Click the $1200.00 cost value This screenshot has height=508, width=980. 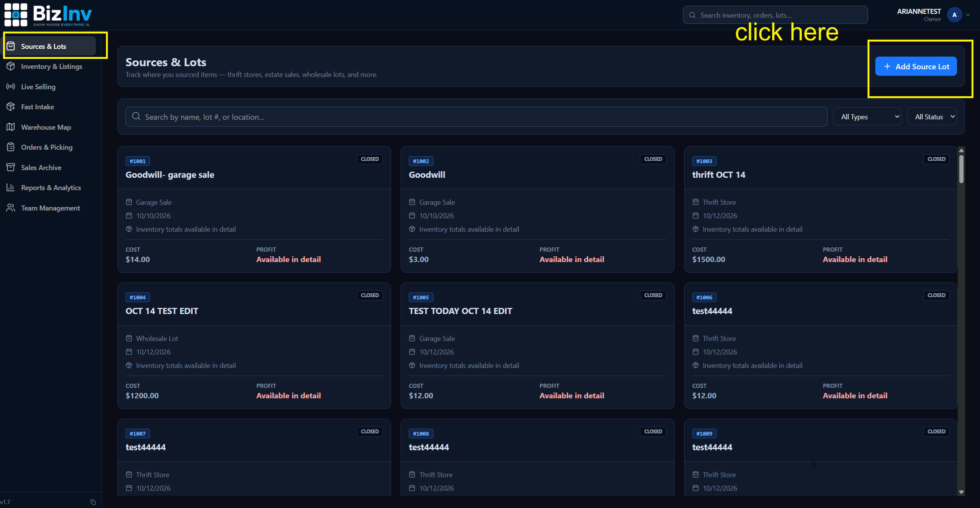[x=142, y=396]
